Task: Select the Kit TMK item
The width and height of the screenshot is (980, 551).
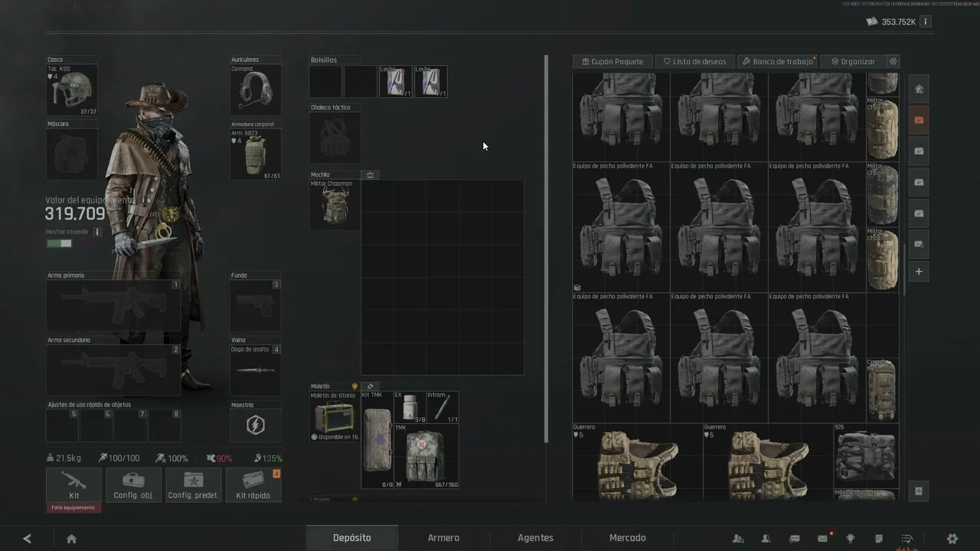Action: [377, 440]
